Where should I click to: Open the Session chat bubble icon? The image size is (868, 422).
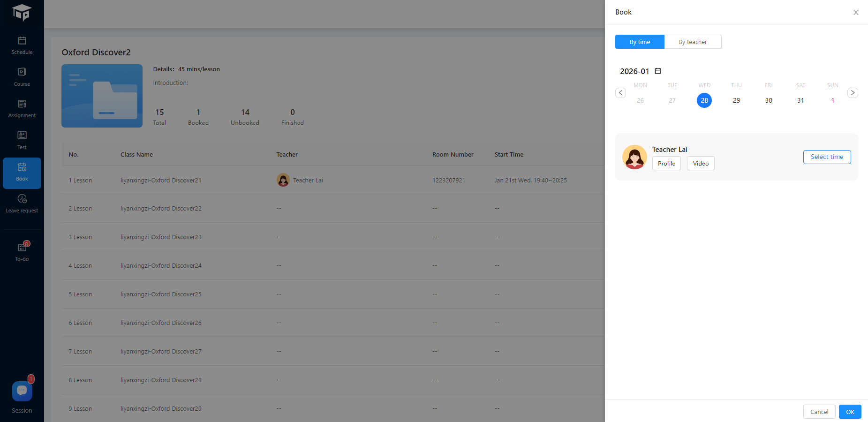coord(22,391)
